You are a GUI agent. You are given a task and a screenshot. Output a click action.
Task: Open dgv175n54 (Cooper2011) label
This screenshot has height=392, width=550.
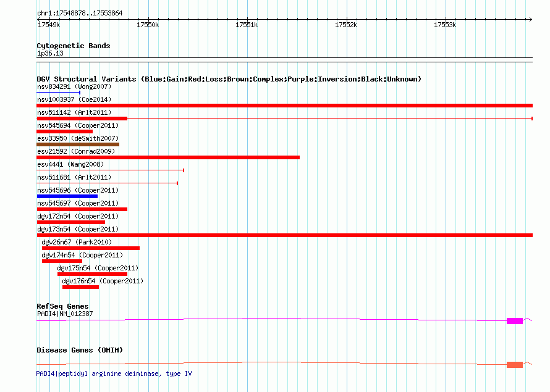point(98,268)
